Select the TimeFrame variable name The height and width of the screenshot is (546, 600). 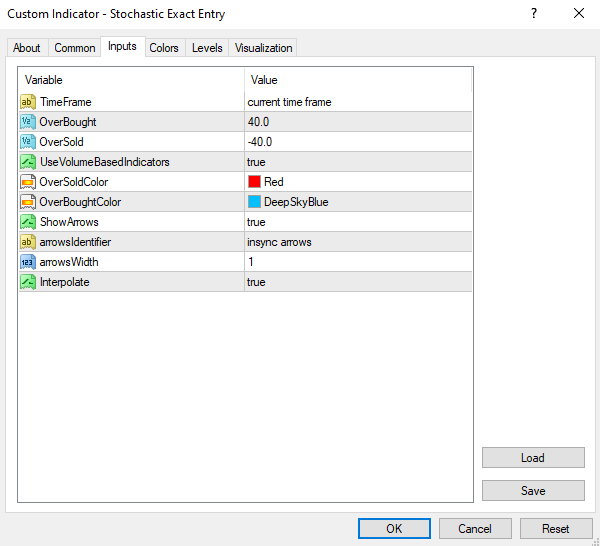pos(66,102)
